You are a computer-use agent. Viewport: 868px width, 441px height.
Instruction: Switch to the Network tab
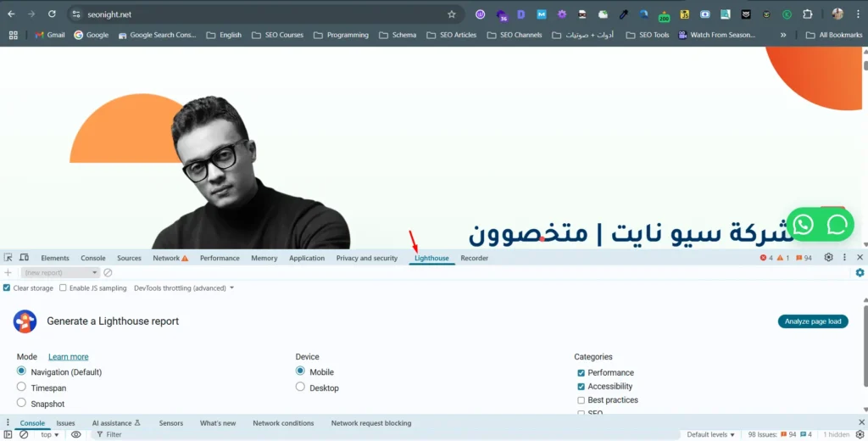(170, 258)
